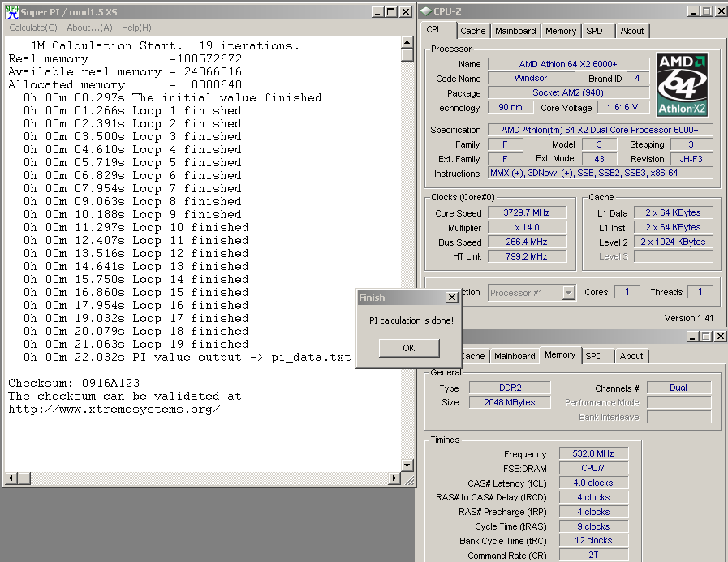Maximize the Super PI window
The width and height of the screenshot is (728, 562).
pos(391,12)
